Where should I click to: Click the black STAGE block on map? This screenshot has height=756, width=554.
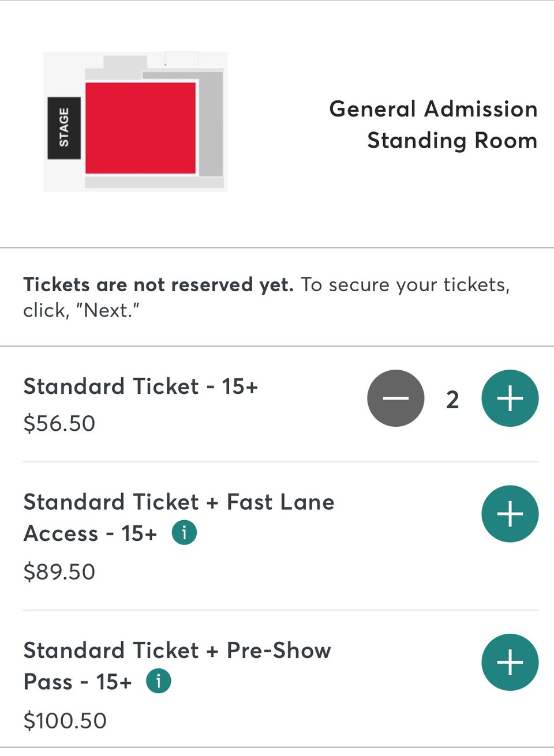pyautogui.click(x=63, y=128)
